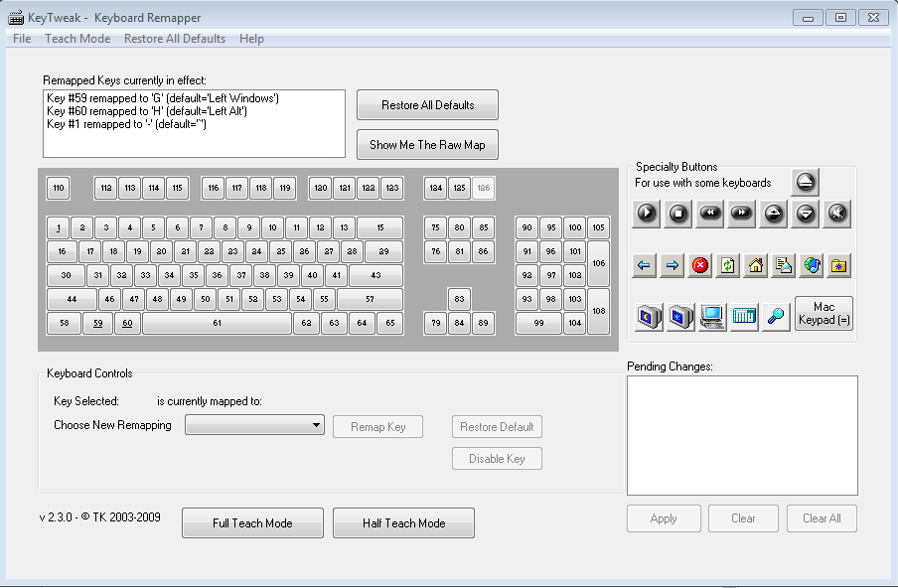898x588 pixels.
Task: Select key number 124
Action: pyautogui.click(x=436, y=188)
